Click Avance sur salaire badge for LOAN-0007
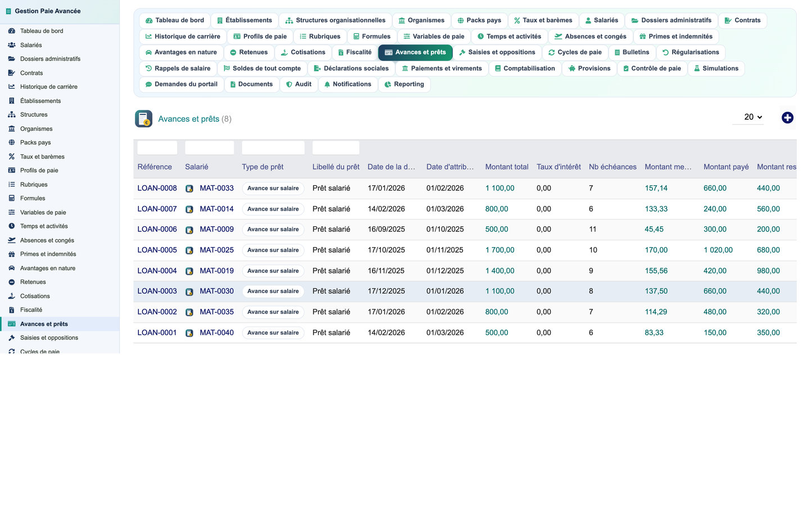The height and width of the screenshot is (507, 812). (x=273, y=209)
